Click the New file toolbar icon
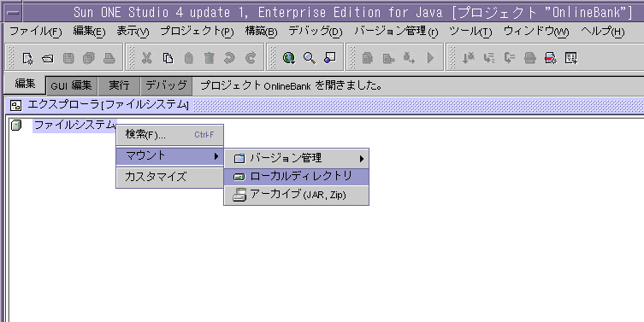Viewport: 644px width, 322px height. 27,59
